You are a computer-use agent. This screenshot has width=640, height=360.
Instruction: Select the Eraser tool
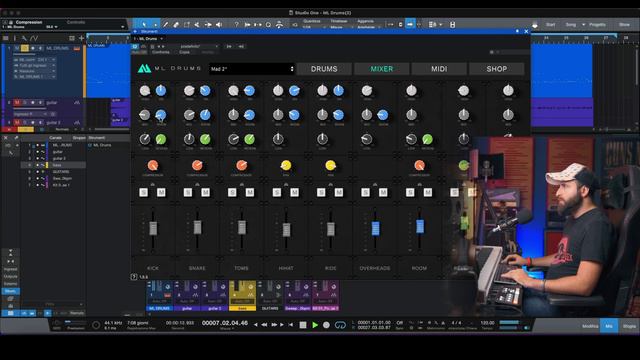[176, 24]
